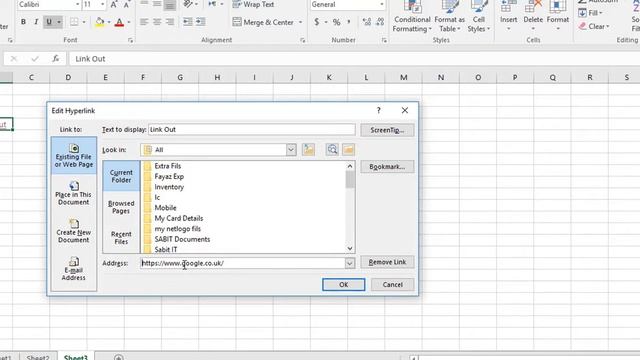Open Borders dropdown arrow

click(84, 22)
